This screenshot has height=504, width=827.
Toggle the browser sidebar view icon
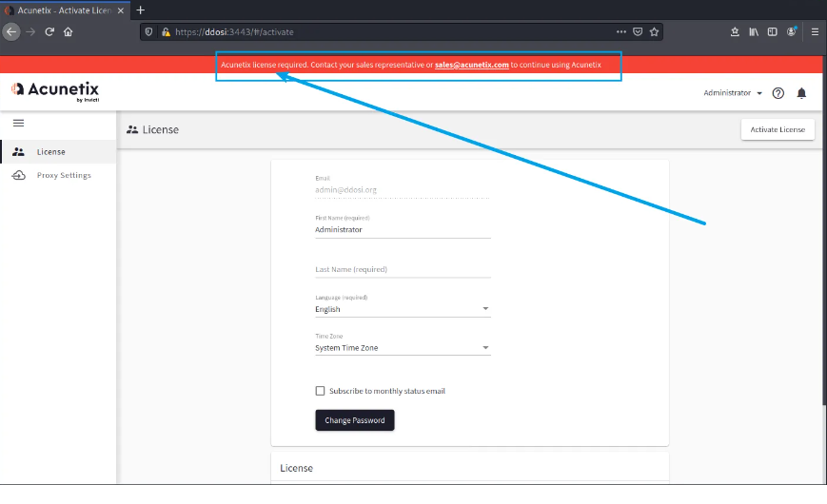pyautogui.click(x=772, y=31)
